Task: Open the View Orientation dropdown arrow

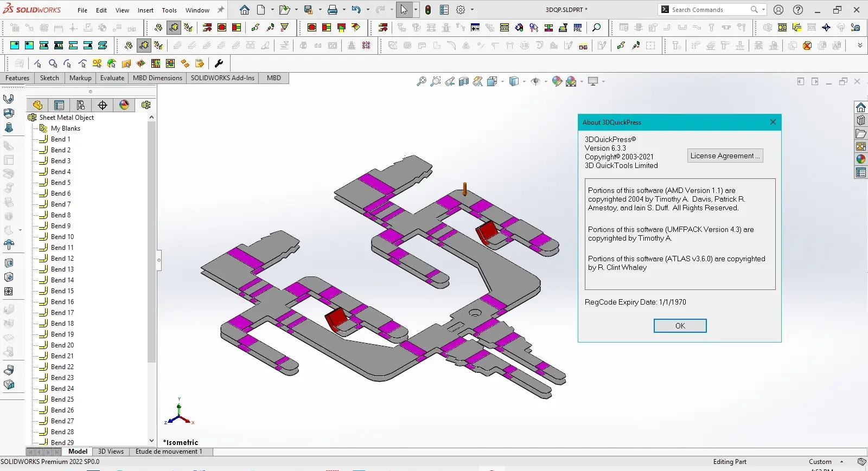Action: (x=502, y=82)
